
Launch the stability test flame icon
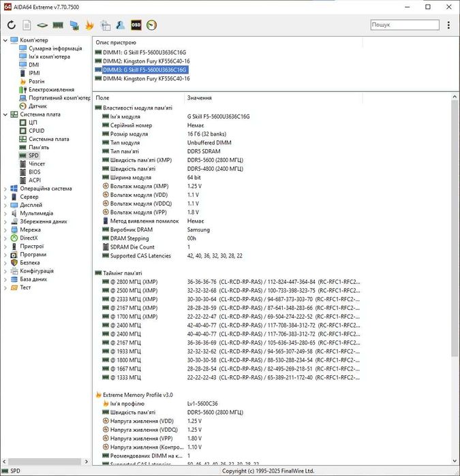(x=89, y=25)
